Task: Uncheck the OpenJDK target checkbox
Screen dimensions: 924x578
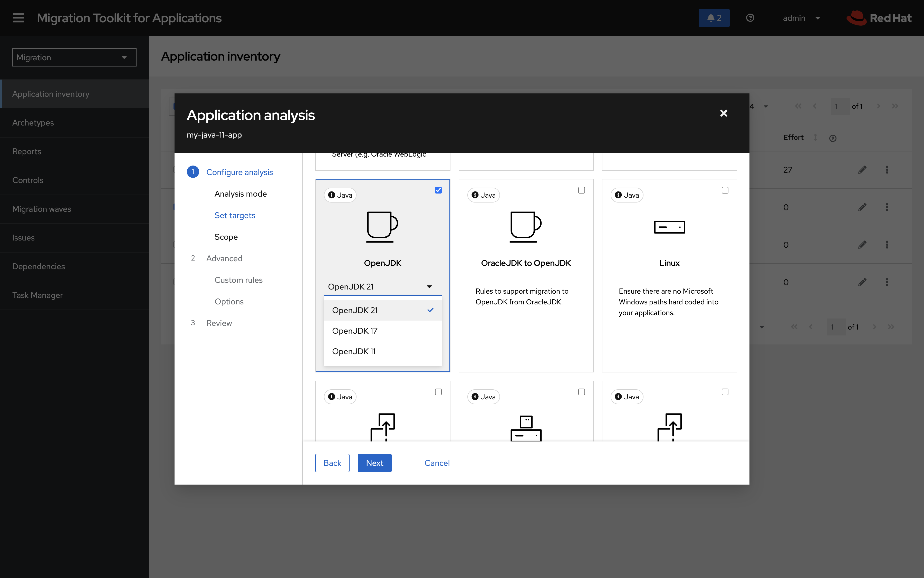Action: 438,190
